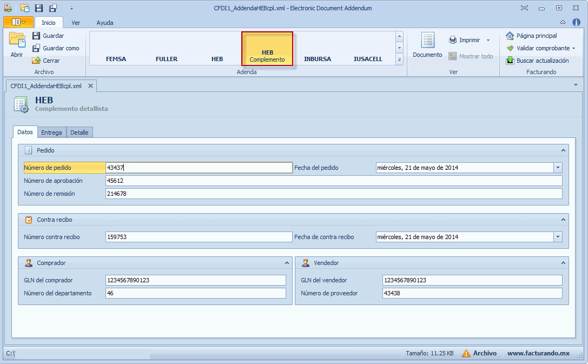
Task: Click the warning icon beside Archivo
Action: pyautogui.click(x=466, y=353)
